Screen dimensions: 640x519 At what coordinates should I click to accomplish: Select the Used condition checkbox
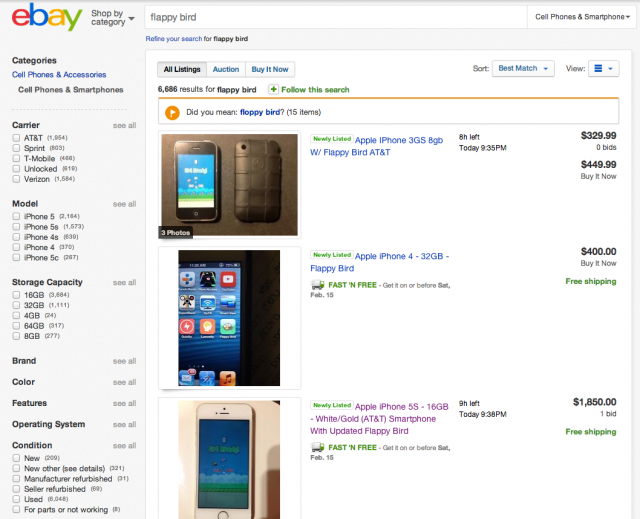(x=16, y=499)
